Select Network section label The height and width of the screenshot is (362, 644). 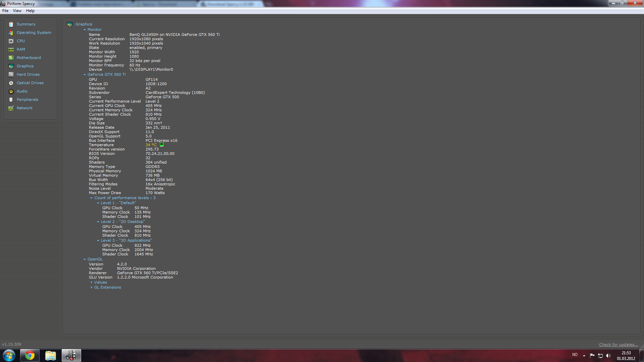(x=24, y=108)
